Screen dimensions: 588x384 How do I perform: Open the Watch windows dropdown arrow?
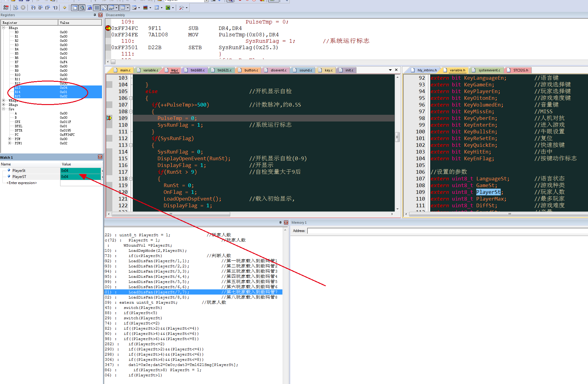(116, 8)
